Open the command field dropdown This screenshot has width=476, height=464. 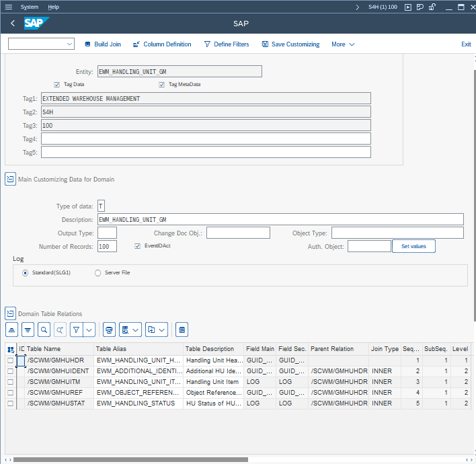[x=70, y=44]
